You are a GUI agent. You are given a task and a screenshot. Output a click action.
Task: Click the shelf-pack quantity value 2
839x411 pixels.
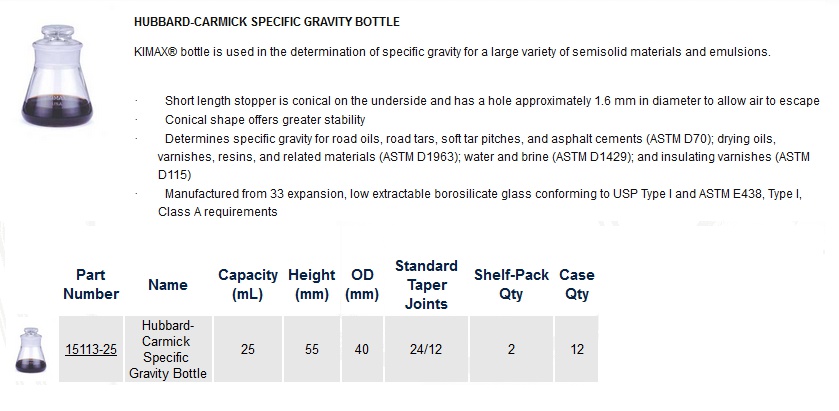pyautogui.click(x=511, y=349)
